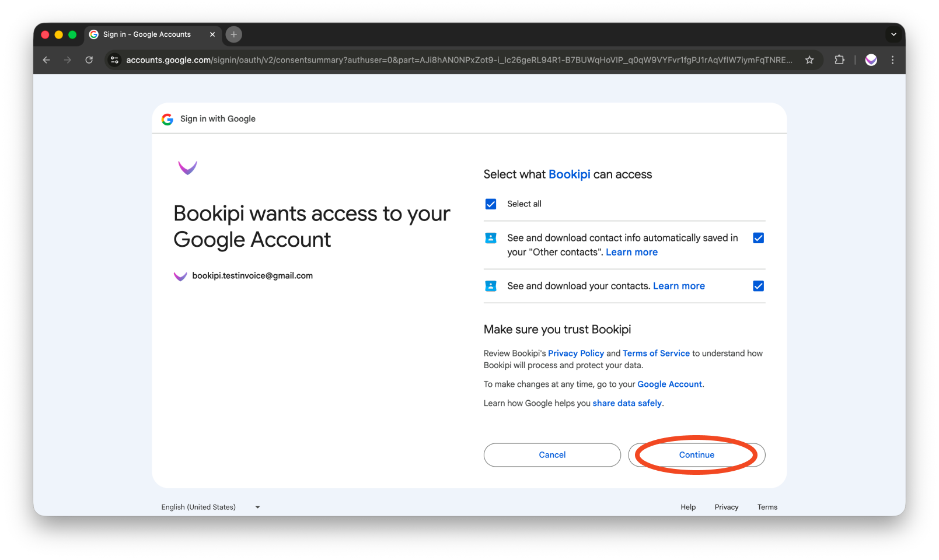Bookmark this page with the star icon

(x=810, y=60)
